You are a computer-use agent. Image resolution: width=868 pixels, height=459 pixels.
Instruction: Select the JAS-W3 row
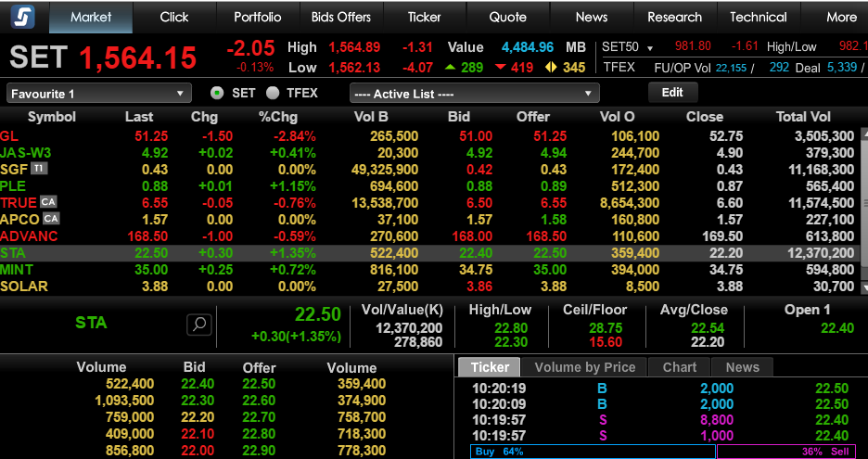(429, 153)
